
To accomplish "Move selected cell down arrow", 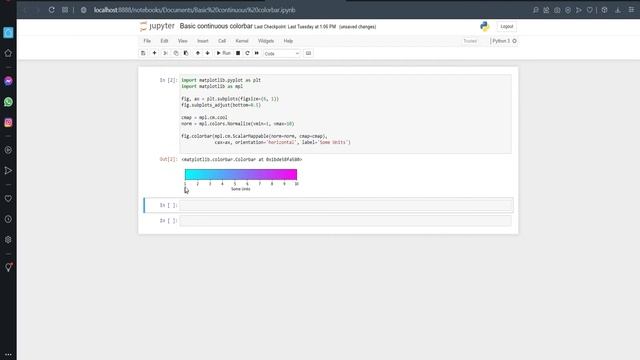I will point(207,53).
